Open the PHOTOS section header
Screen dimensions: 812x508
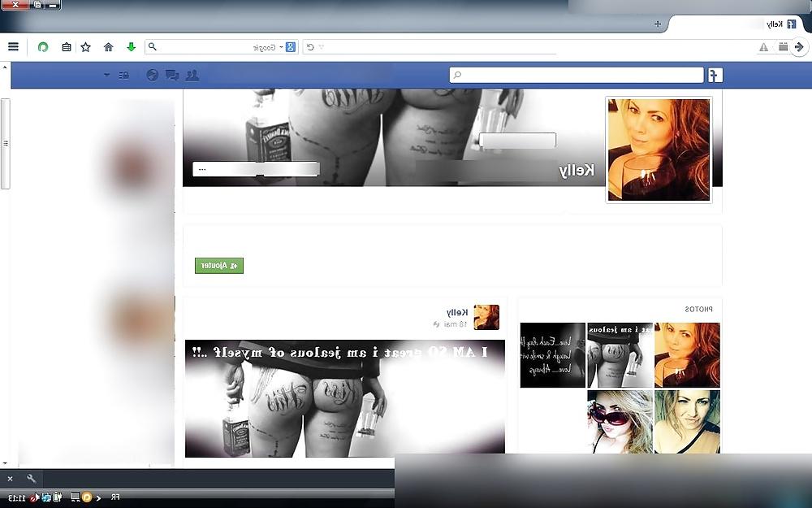[x=698, y=310]
